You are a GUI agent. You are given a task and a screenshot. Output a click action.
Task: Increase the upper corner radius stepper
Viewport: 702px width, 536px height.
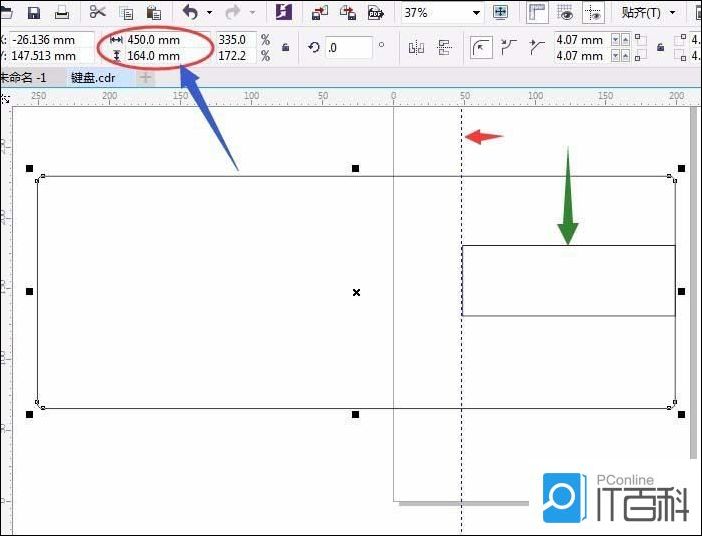point(625,40)
